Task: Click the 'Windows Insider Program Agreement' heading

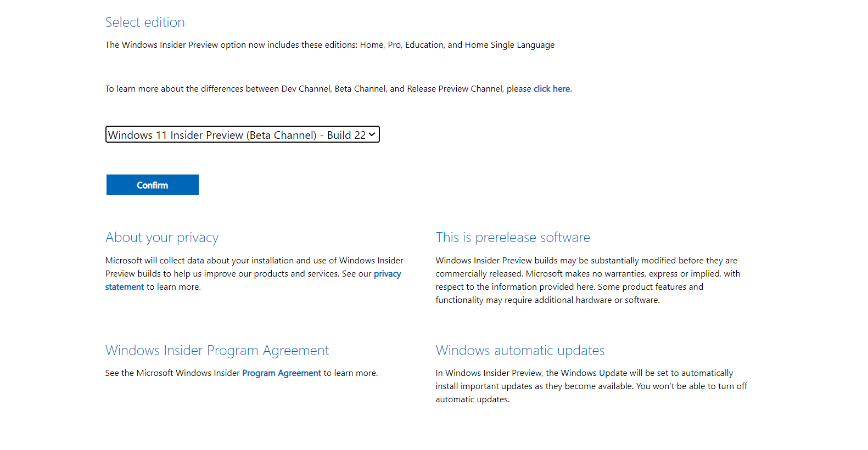Action: tap(217, 351)
